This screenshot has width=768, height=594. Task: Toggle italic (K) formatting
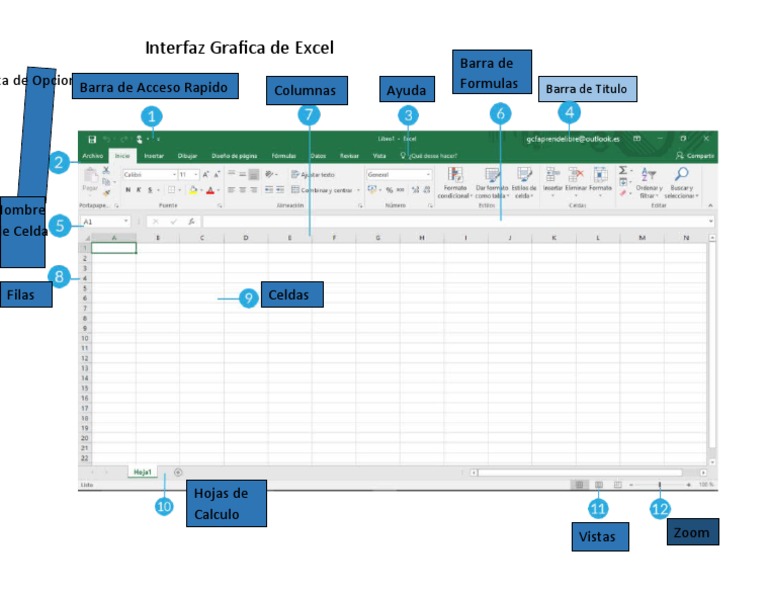click(x=139, y=189)
